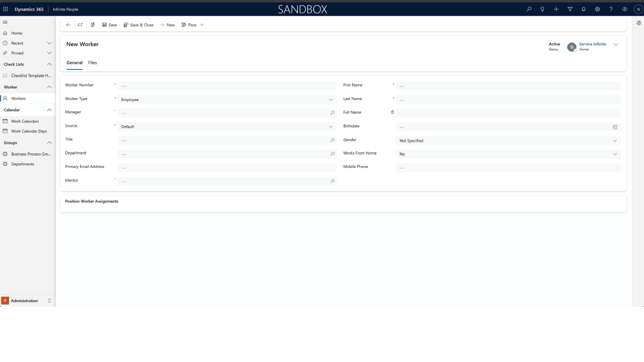Viewport: 644px width, 362px height.
Task: Click the New button in toolbar
Action: click(168, 25)
